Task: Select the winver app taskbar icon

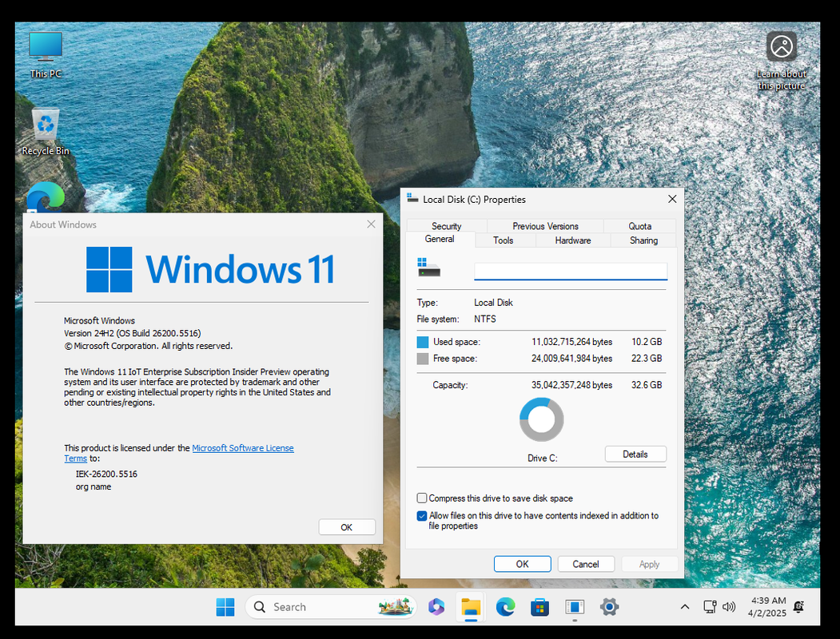Action: click(575, 607)
